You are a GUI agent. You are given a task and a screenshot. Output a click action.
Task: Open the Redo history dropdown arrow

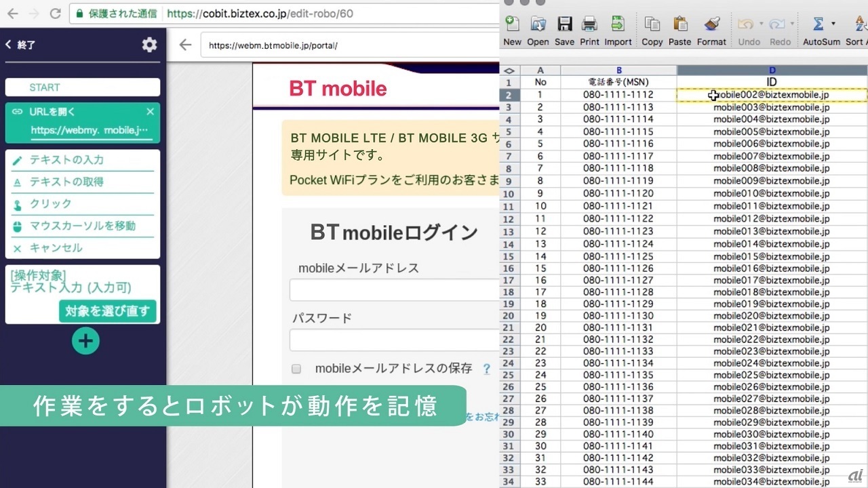pos(792,24)
